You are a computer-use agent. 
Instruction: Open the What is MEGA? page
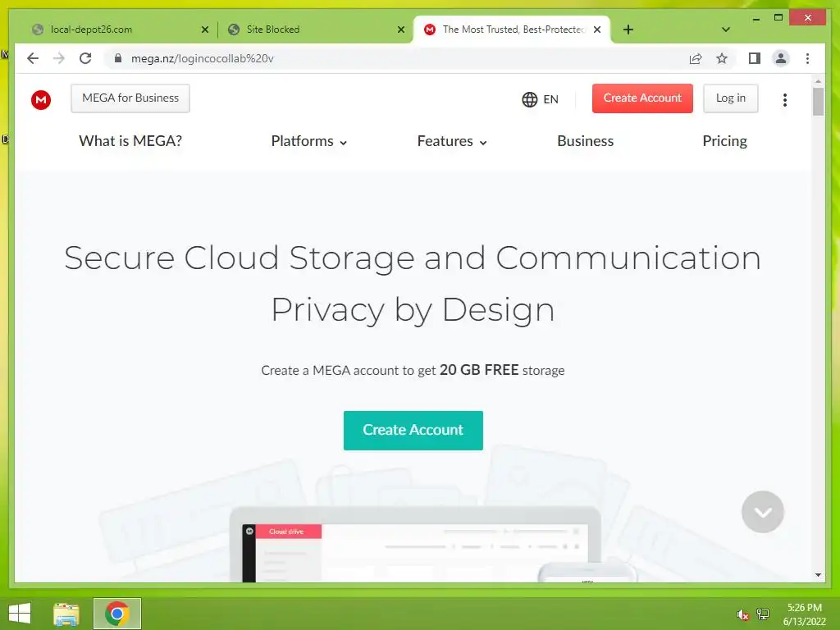coord(130,141)
